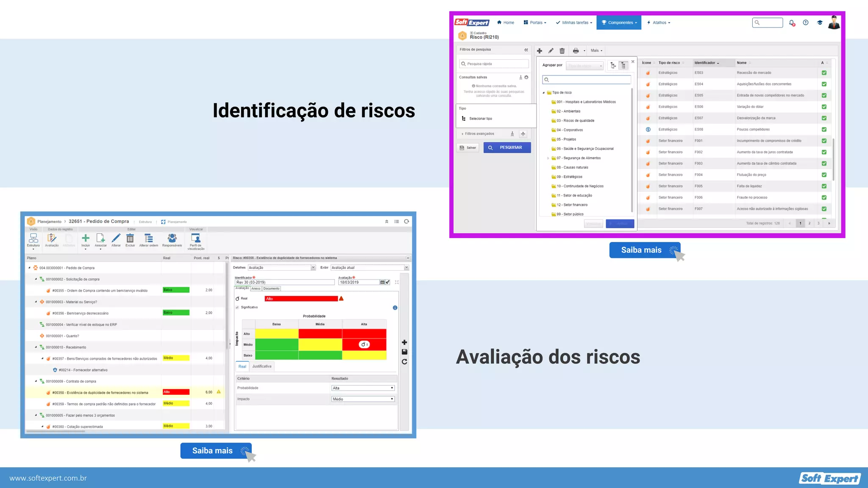Open the notifications bell icon

click(792, 23)
